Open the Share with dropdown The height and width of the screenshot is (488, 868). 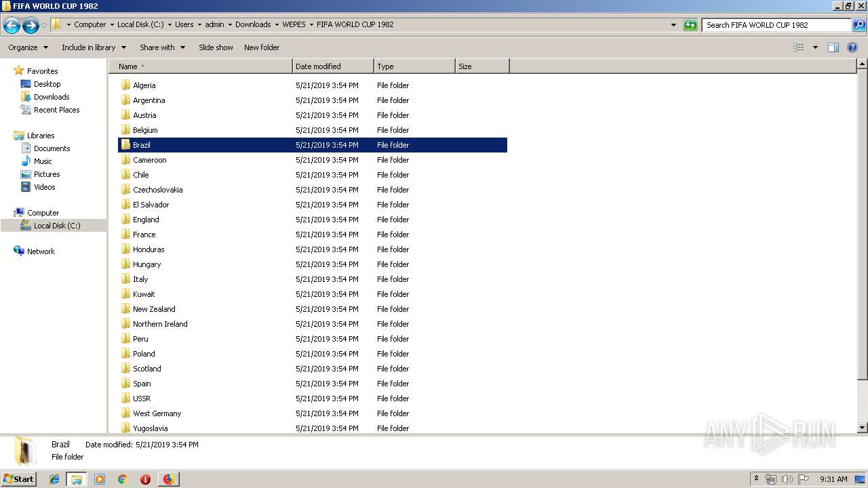[163, 47]
